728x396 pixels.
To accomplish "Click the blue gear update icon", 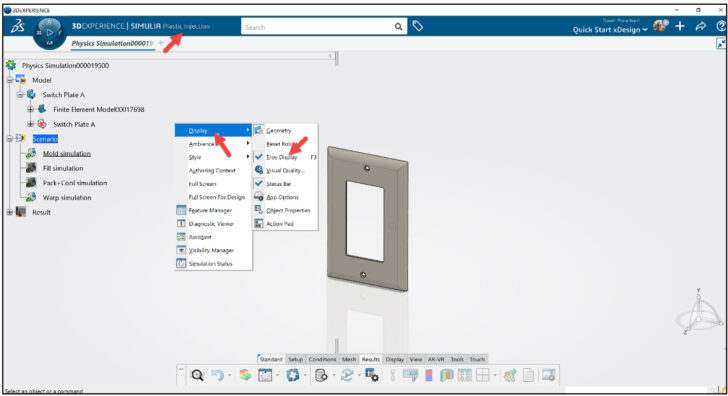I will (292, 375).
